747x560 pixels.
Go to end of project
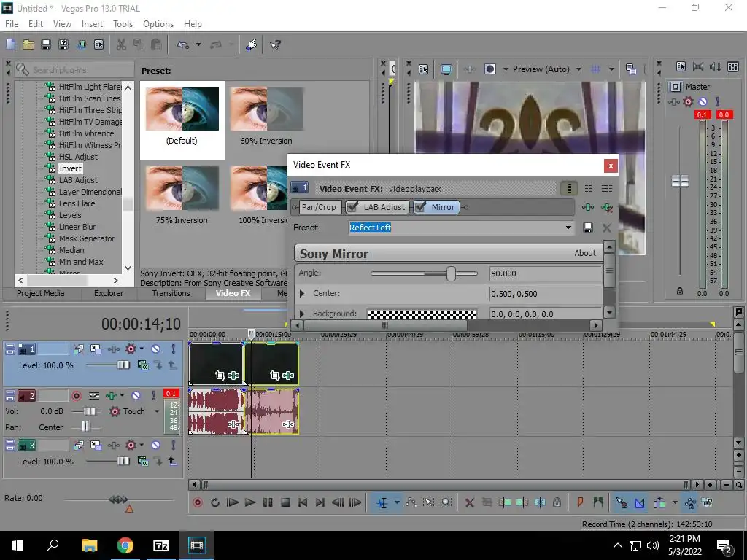[x=320, y=502]
